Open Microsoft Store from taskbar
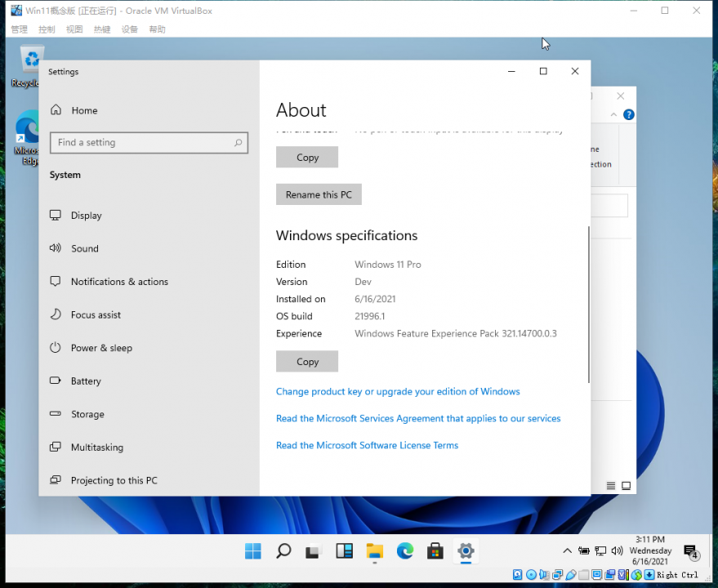Screen dimensions: 718x588 tap(435, 551)
